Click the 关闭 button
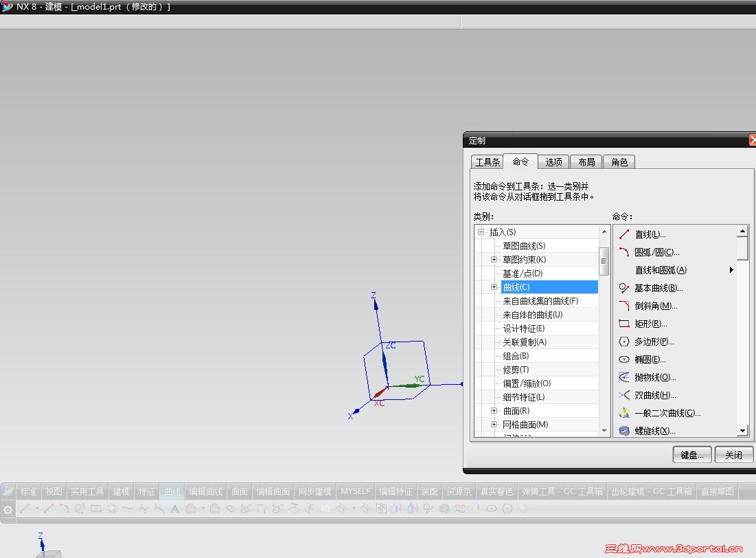Screen dimensions: 756x558 click(733, 455)
